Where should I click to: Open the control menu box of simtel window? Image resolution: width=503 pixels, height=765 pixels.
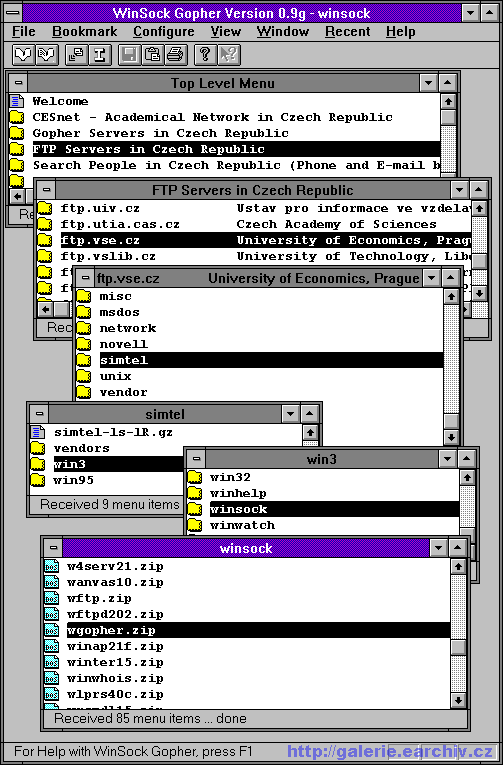(x=40, y=415)
